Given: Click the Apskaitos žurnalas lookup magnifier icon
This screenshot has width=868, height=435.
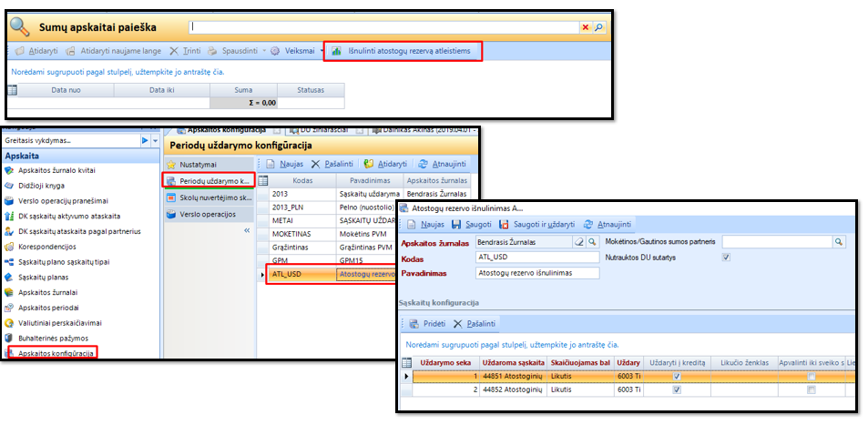Looking at the screenshot, I should point(591,242).
